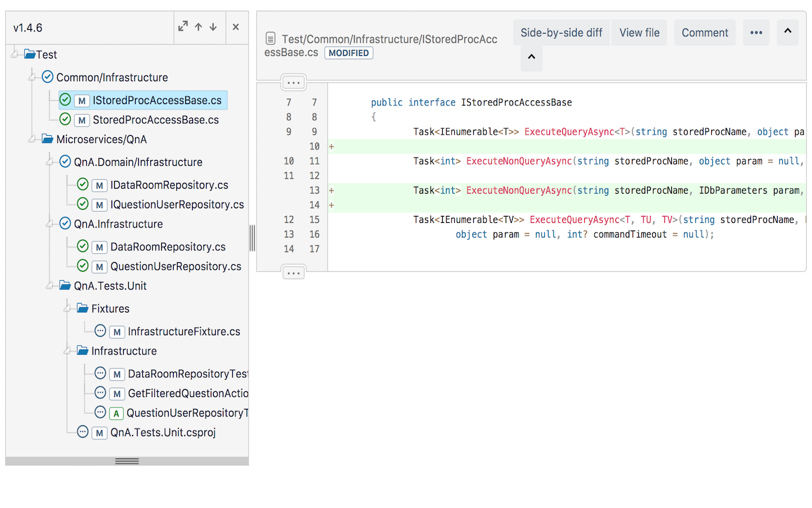Screen dimensions: 812x508
Task: Toggle the reviewed checkmark on Common/Infrastructure
Action: [47, 77]
